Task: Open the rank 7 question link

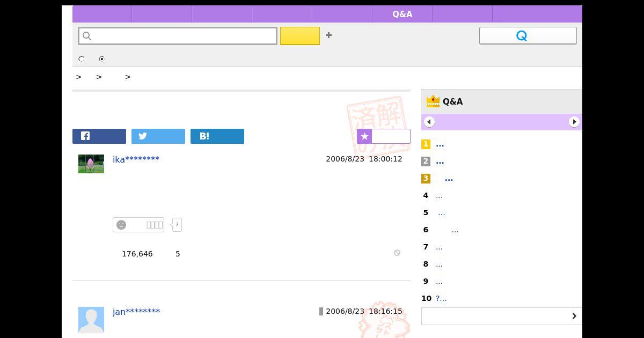Action: [x=439, y=247]
